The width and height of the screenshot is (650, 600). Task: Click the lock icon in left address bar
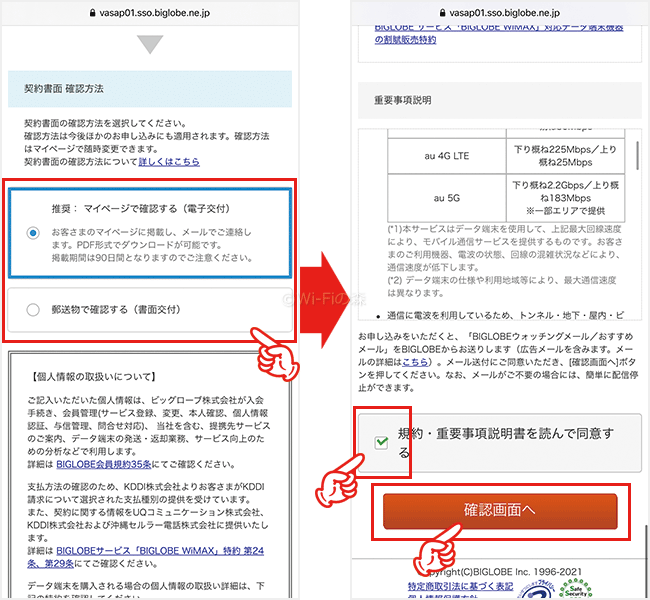coord(92,13)
